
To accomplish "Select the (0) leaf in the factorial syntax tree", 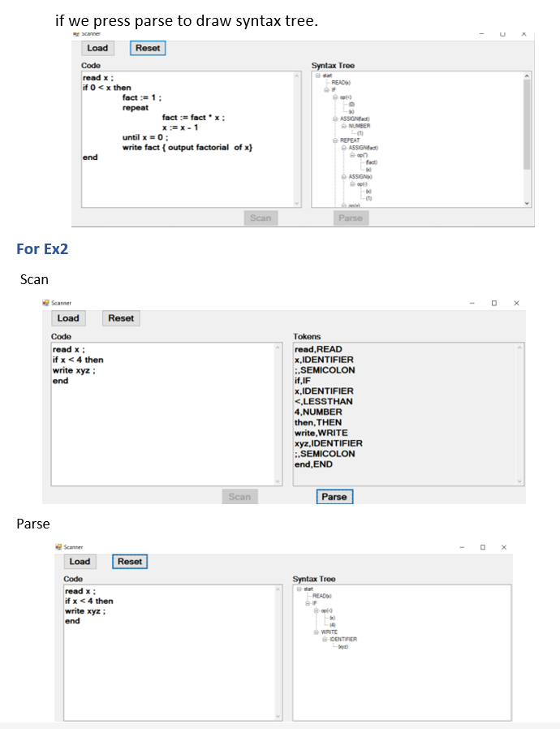I will pyautogui.click(x=351, y=105).
